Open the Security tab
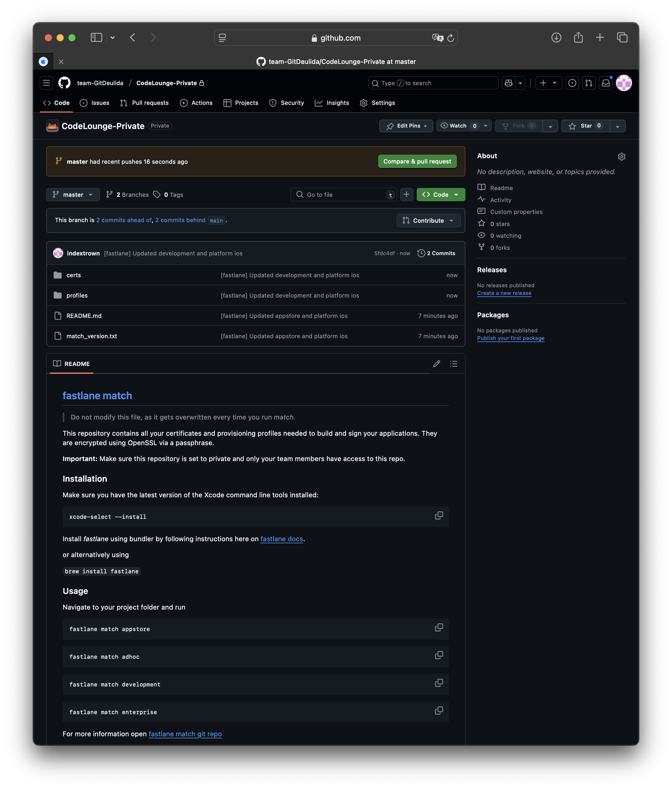 pyautogui.click(x=286, y=103)
